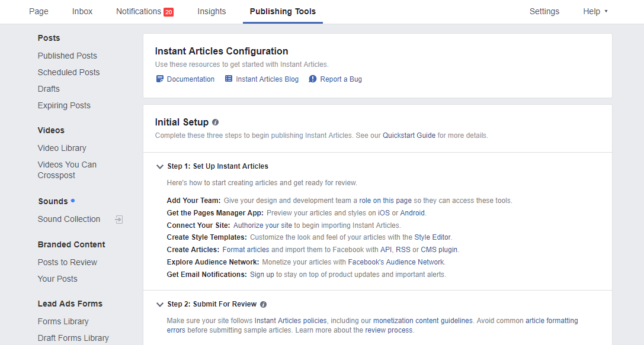Open Scheduled Posts in the sidebar
This screenshot has height=345, width=644.
(x=69, y=72)
